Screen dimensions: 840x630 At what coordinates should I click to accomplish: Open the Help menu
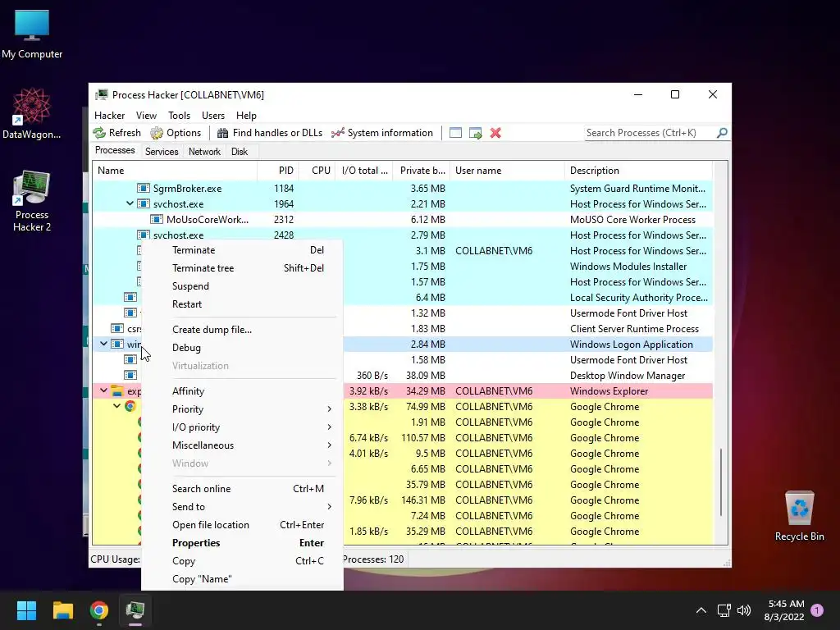point(246,115)
